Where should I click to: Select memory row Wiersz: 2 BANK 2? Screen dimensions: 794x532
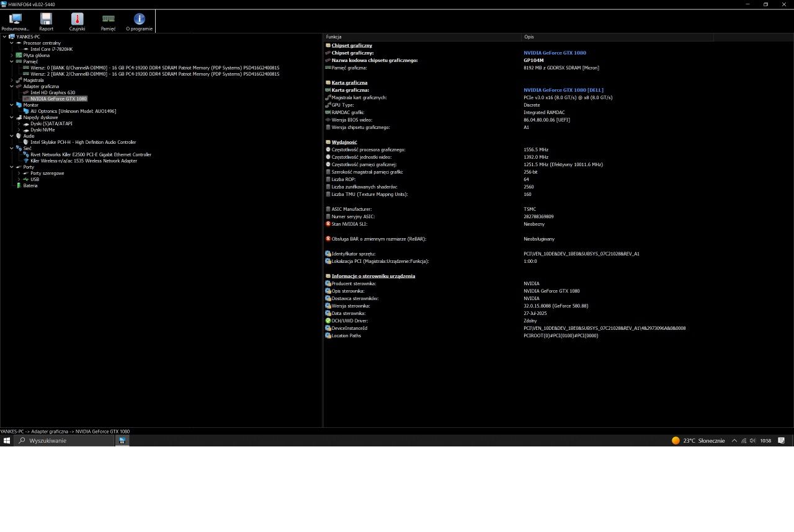155,74
